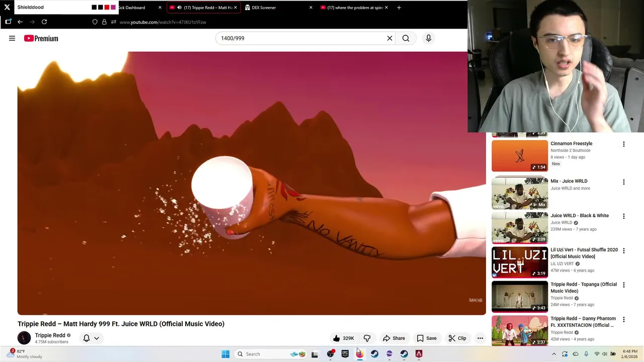Start voice search with microphone
Viewport: 644px width, 362px height.
429,38
